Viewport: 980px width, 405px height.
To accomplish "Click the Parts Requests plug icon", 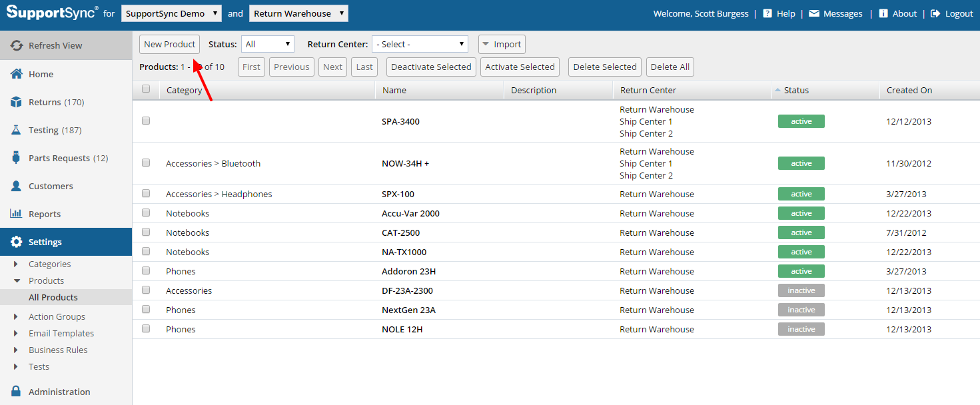I will 17,158.
